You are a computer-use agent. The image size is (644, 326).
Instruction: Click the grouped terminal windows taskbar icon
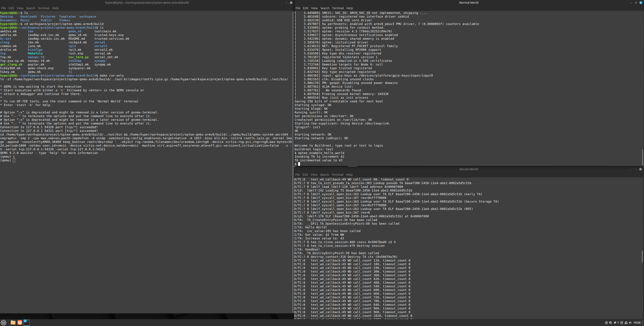pyautogui.click(x=26, y=322)
